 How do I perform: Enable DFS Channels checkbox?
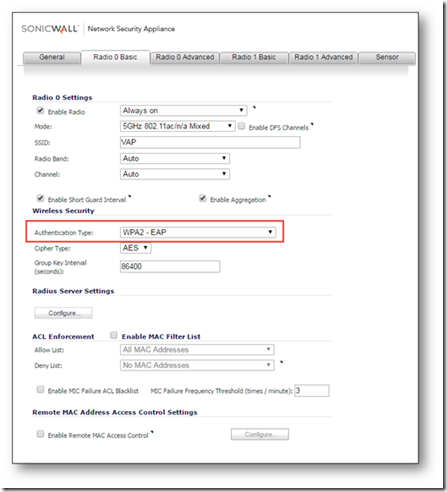(242, 126)
